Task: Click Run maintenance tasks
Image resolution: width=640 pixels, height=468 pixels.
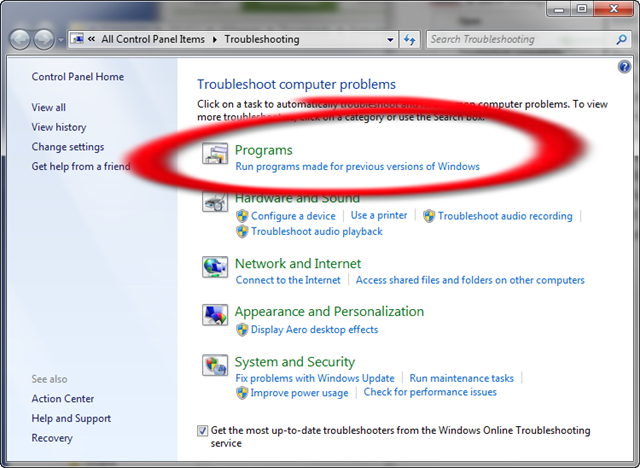Action: (x=462, y=378)
